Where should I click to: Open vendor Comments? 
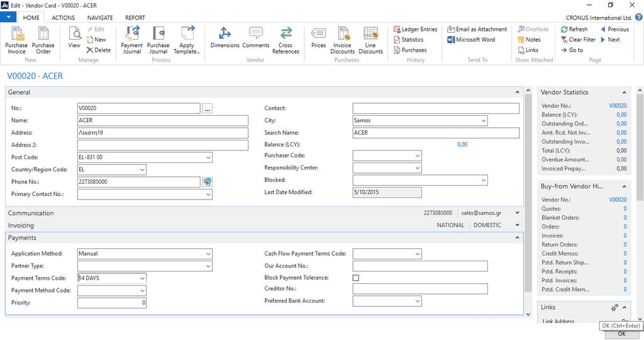coord(256,37)
